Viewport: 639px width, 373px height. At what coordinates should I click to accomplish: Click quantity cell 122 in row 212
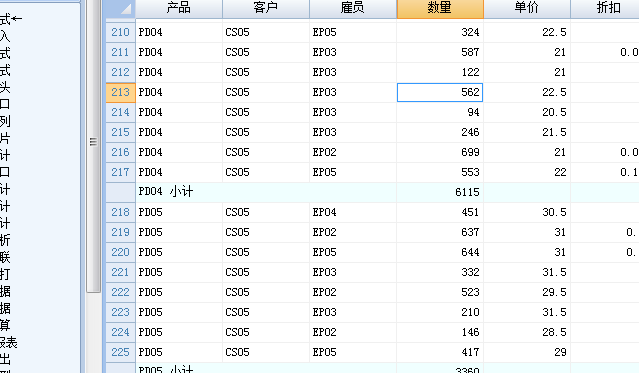[440, 72]
